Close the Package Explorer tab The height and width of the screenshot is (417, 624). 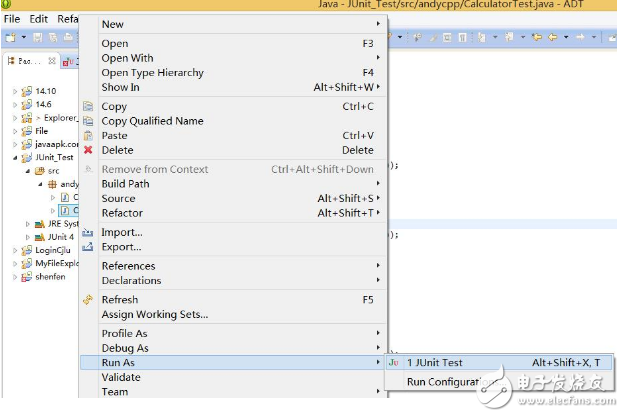[52, 61]
